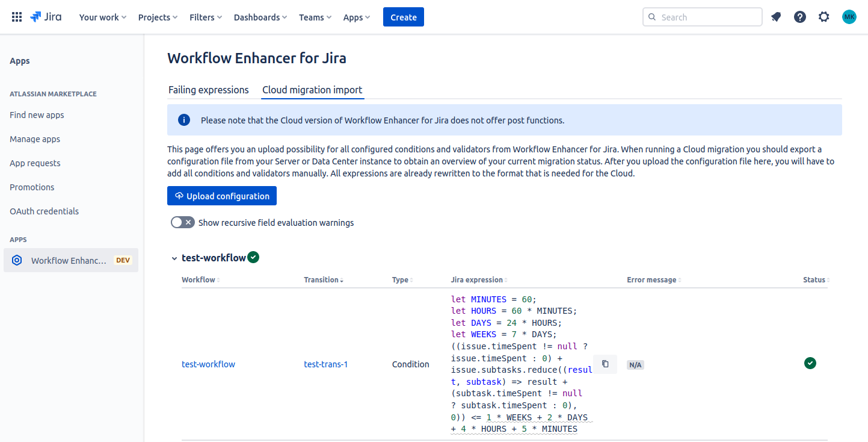This screenshot has height=442, width=868.
Task: Switch to the Failing expressions tab
Action: (208, 90)
